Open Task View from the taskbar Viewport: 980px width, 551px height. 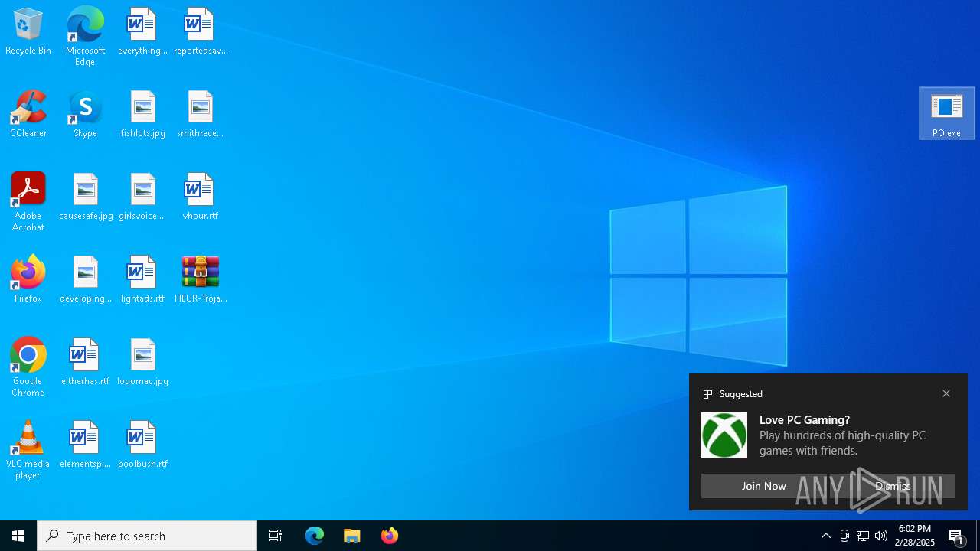pos(276,536)
